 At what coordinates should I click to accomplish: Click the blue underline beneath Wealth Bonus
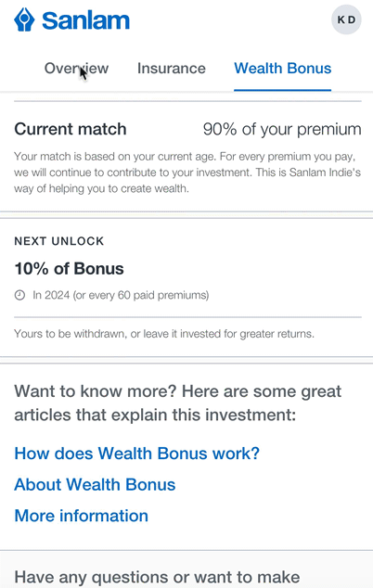(283, 90)
